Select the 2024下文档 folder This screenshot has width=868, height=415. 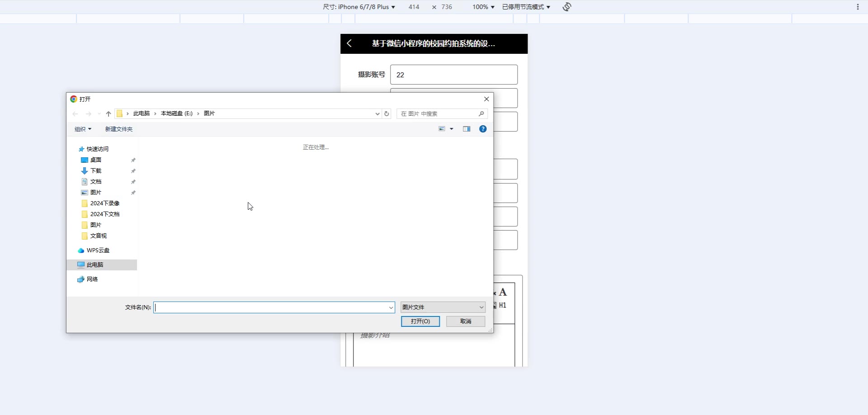pos(104,214)
